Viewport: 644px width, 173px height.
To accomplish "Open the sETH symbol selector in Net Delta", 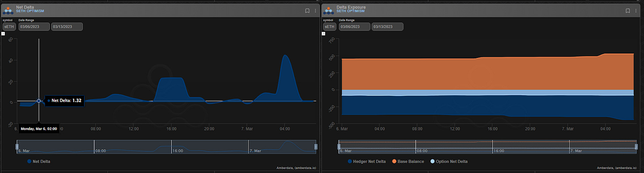I will (x=9, y=27).
